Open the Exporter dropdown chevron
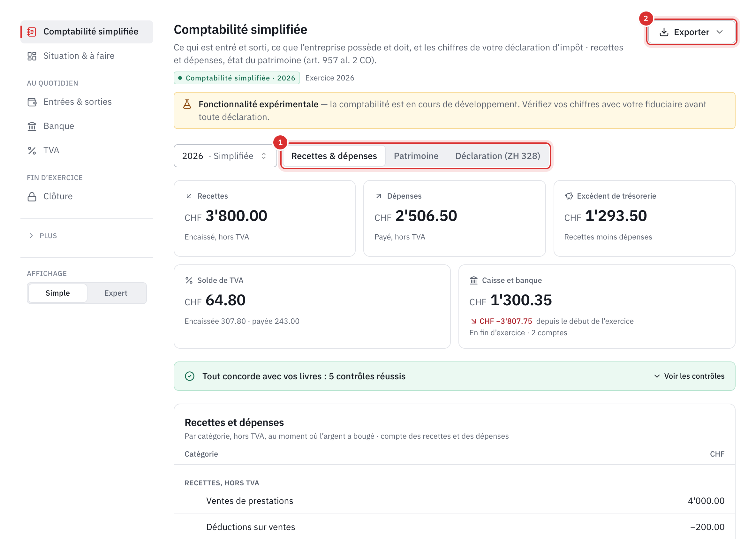This screenshot has width=756, height=539. pos(720,32)
